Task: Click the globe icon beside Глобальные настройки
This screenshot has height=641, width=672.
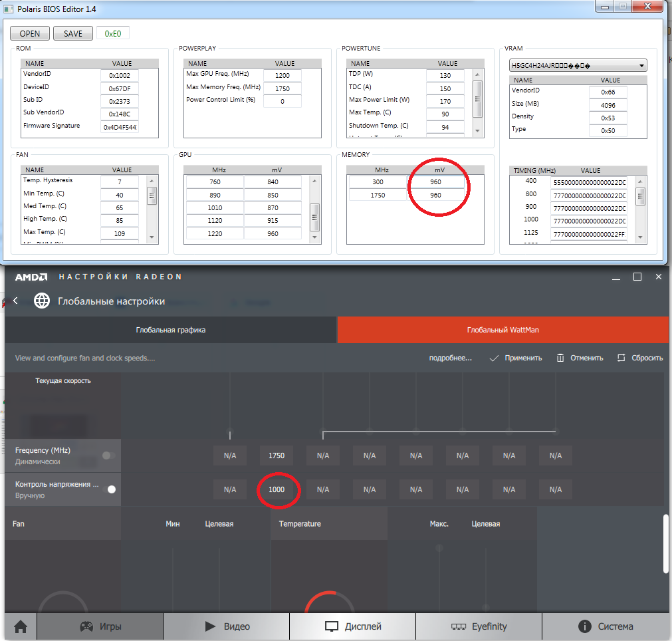Action: pos(42,301)
